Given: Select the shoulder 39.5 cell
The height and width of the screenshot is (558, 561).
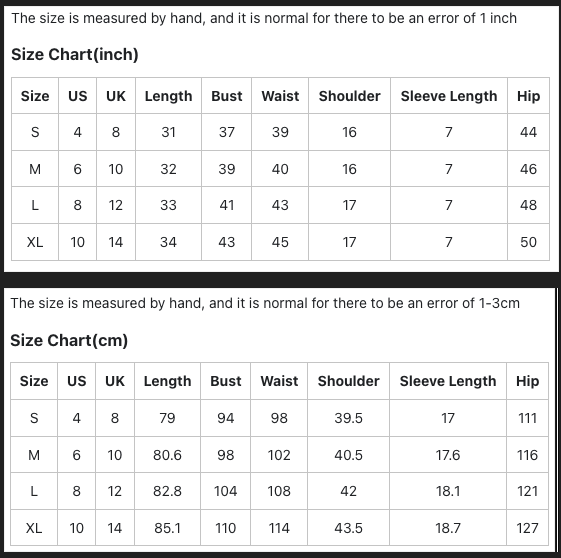Looking at the screenshot, I should 348,418.
